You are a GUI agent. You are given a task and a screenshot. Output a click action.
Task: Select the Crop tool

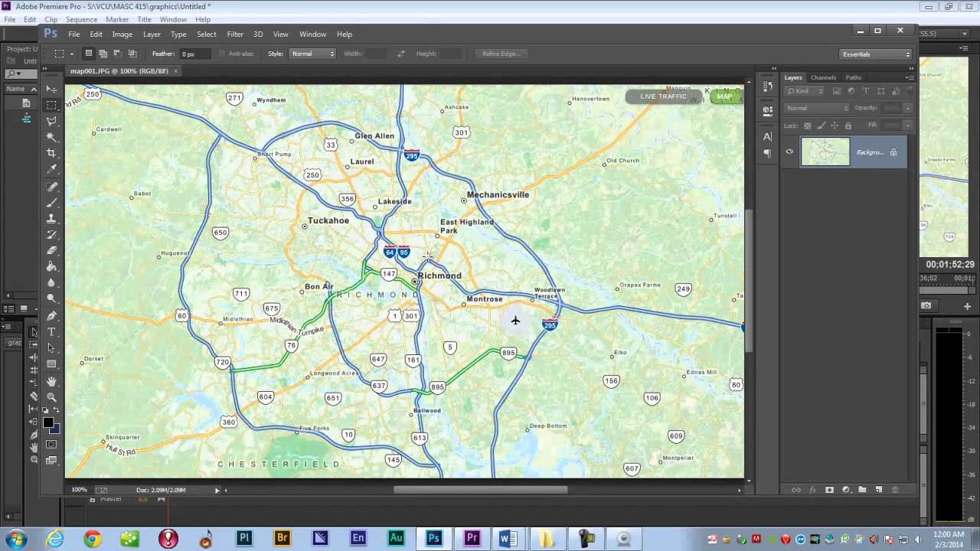(x=51, y=153)
